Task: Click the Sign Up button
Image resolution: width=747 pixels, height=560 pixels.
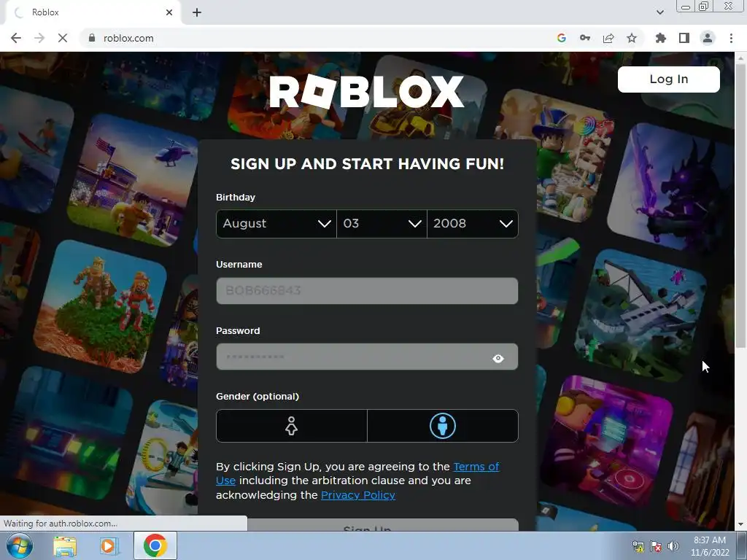Action: pyautogui.click(x=367, y=525)
